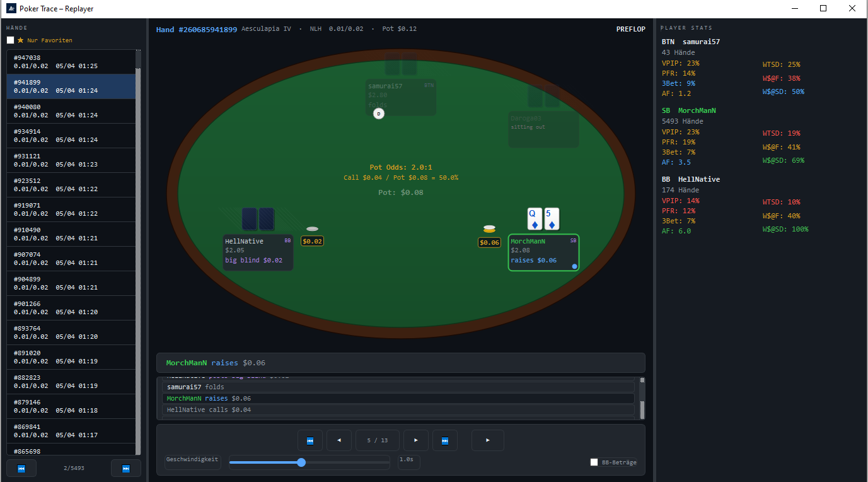Select hand #947038 in the list
This screenshot has width=868, height=482.
pyautogui.click(x=71, y=62)
